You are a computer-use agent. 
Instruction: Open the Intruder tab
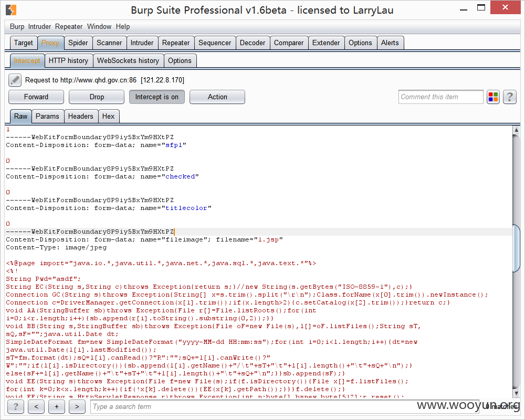[142, 43]
